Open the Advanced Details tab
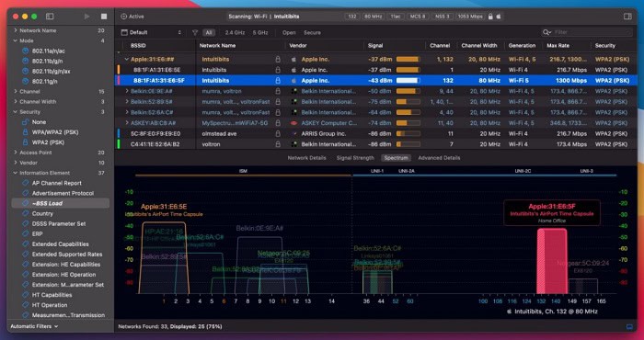Screen dimensions: 644x340 439,158
